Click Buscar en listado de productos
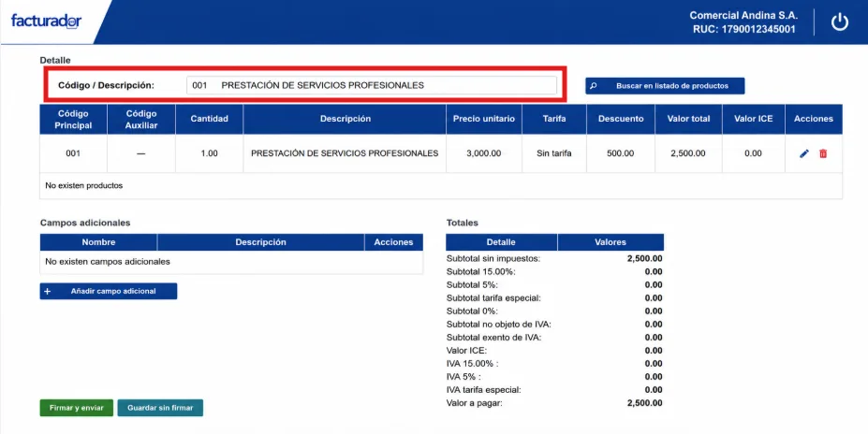Image resolution: width=868 pixels, height=434 pixels. [665, 86]
